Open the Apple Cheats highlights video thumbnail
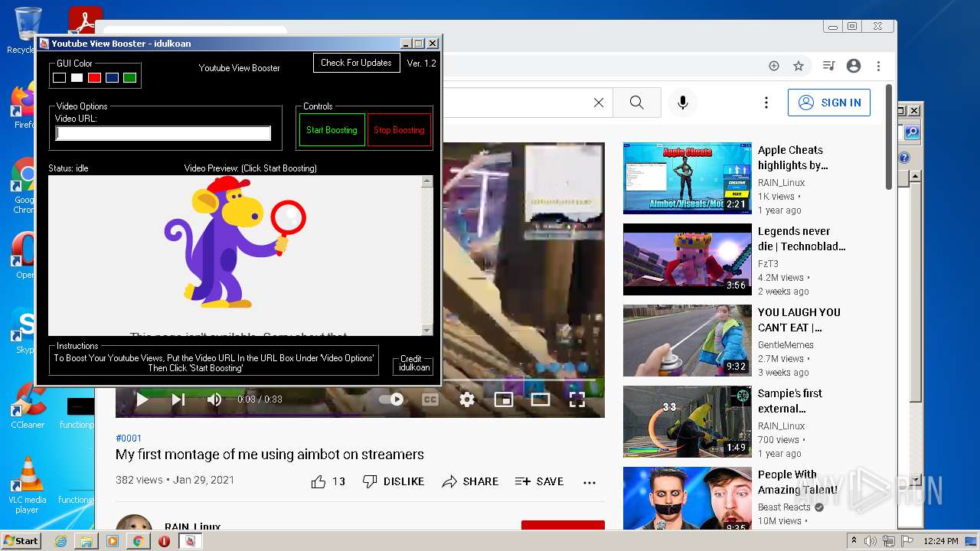The height and width of the screenshot is (551, 980). click(687, 178)
